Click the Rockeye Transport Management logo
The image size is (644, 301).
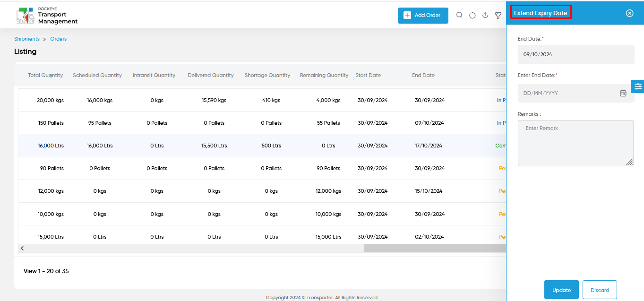click(x=47, y=16)
